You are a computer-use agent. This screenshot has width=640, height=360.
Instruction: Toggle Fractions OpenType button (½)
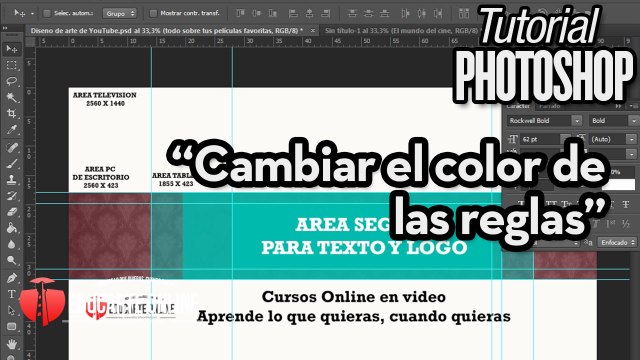[x=626, y=224]
